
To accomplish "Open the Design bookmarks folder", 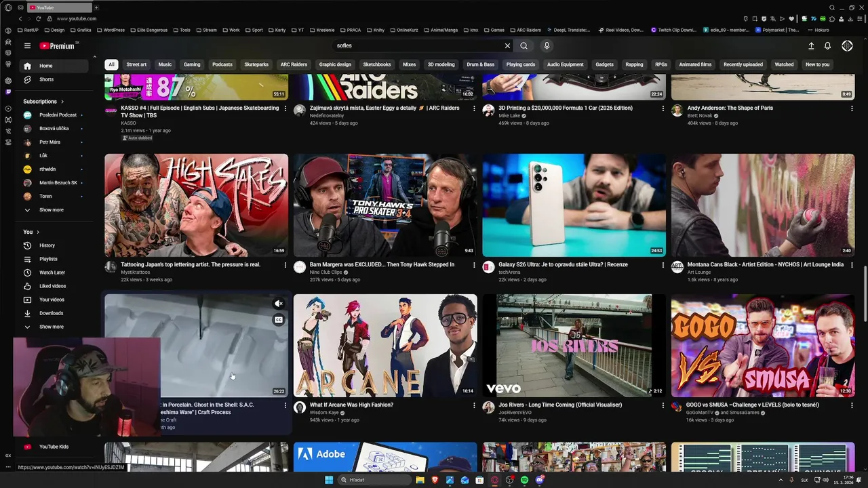I will click(x=54, y=30).
